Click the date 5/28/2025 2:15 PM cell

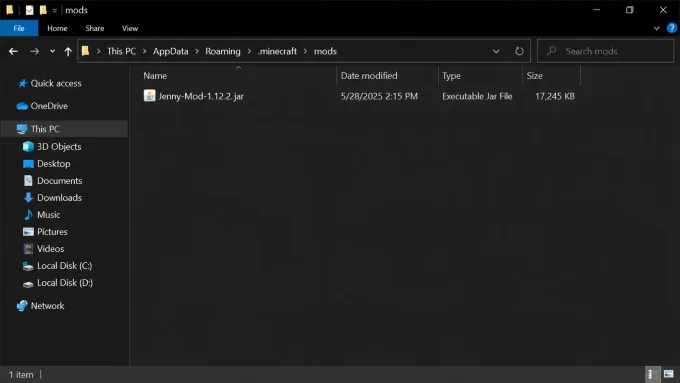[x=379, y=96]
